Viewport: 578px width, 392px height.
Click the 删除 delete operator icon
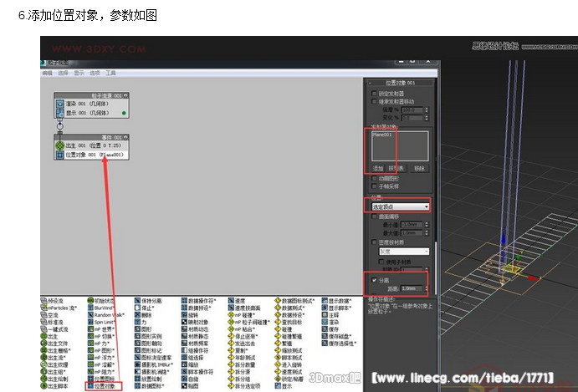coord(137,315)
